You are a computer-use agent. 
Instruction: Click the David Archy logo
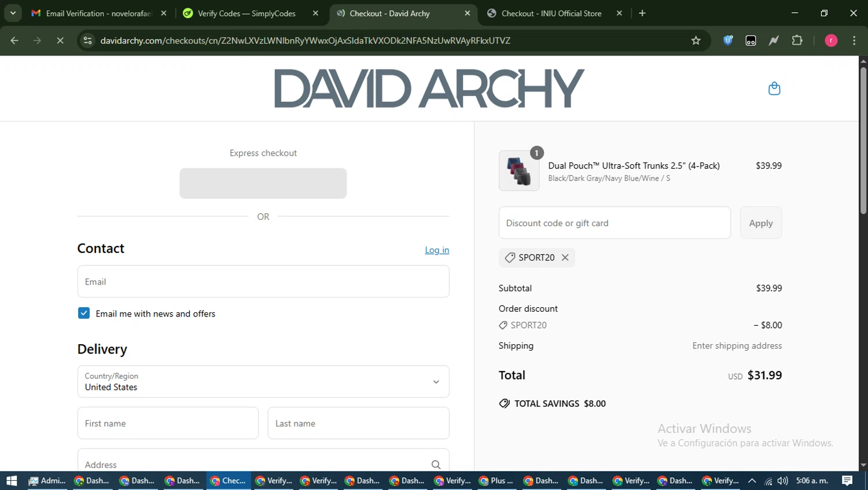pos(429,89)
